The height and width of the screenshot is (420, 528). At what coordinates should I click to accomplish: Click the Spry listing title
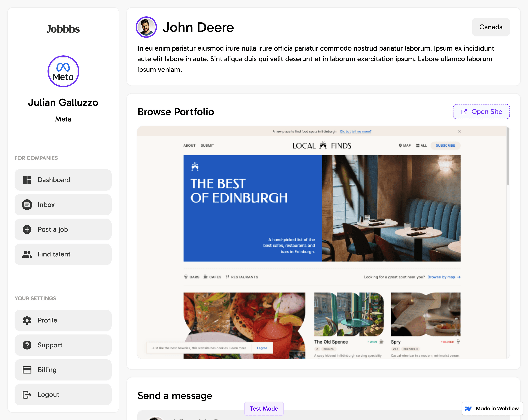(396, 342)
